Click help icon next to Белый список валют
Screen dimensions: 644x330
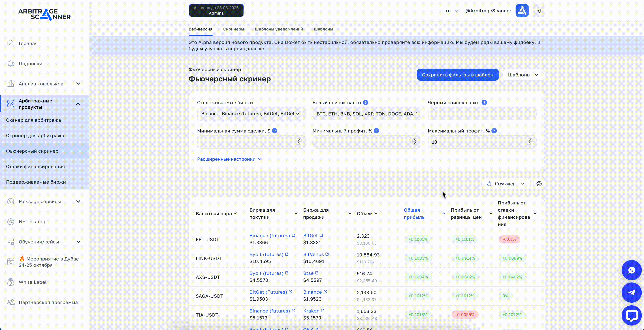point(365,103)
